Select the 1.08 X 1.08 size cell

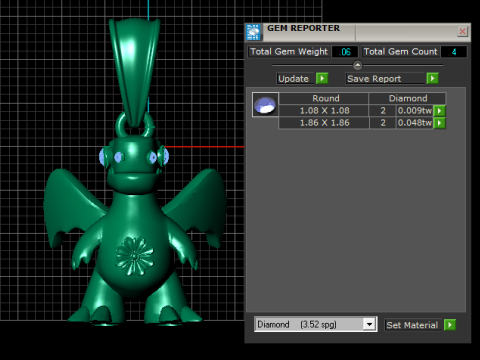point(324,111)
